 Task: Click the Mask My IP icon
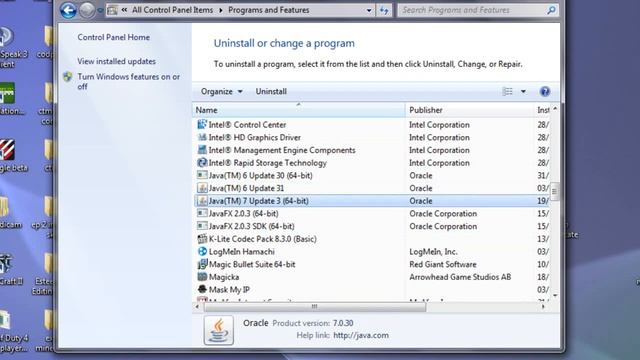coord(202,289)
